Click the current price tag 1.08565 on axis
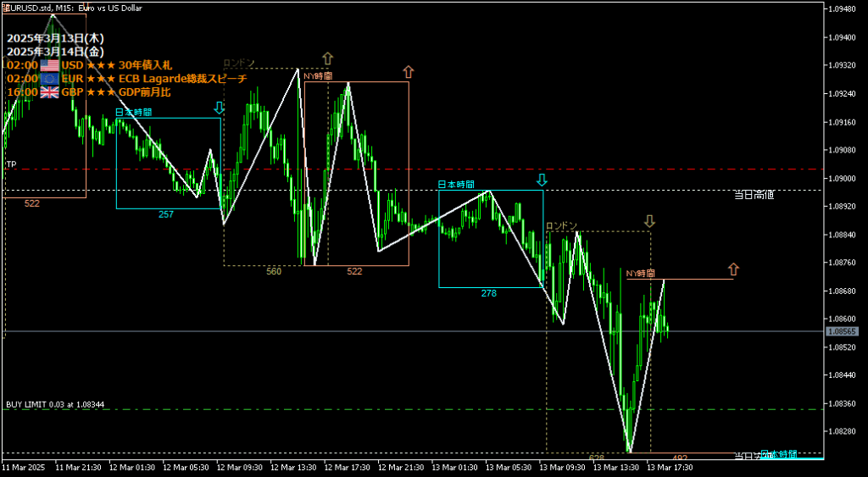This screenshot has height=477, width=868. click(x=843, y=331)
